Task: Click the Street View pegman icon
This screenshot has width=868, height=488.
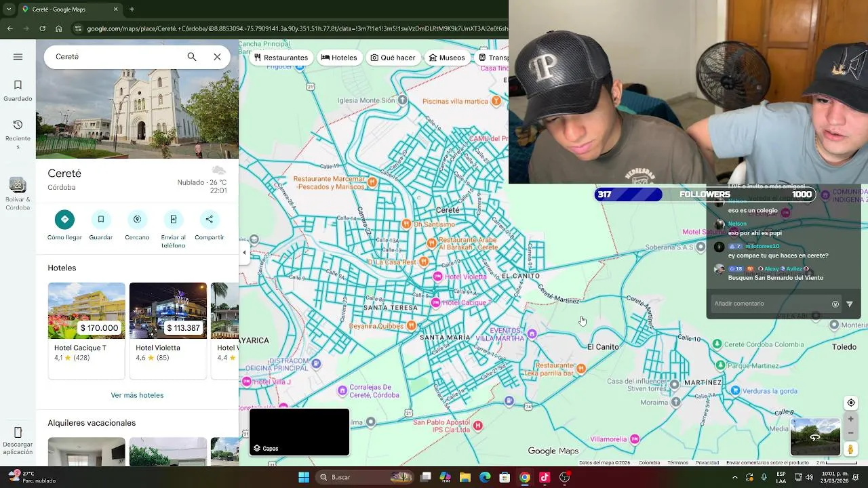Action: (850, 449)
